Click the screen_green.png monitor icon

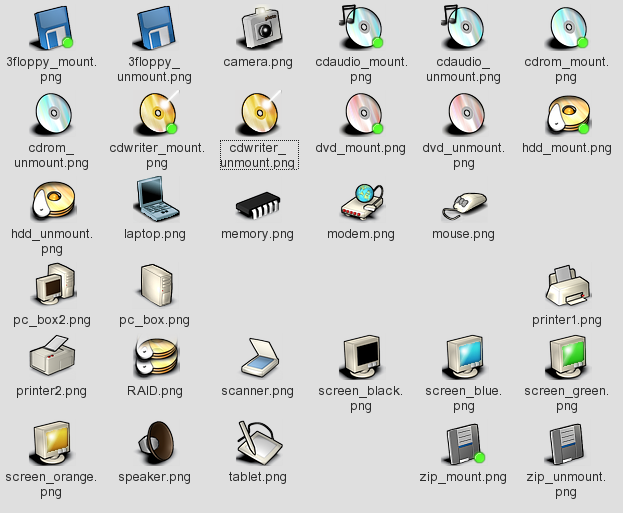coord(567,356)
